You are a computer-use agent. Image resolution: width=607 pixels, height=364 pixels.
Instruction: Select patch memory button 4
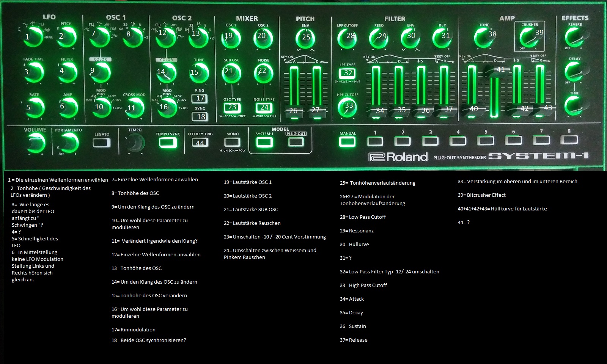pos(458,141)
